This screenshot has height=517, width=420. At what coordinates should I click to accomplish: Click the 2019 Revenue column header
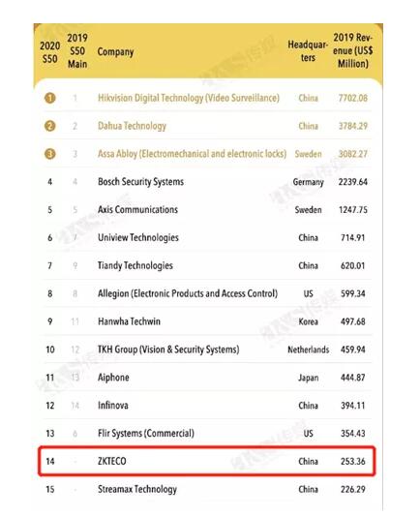point(353,50)
